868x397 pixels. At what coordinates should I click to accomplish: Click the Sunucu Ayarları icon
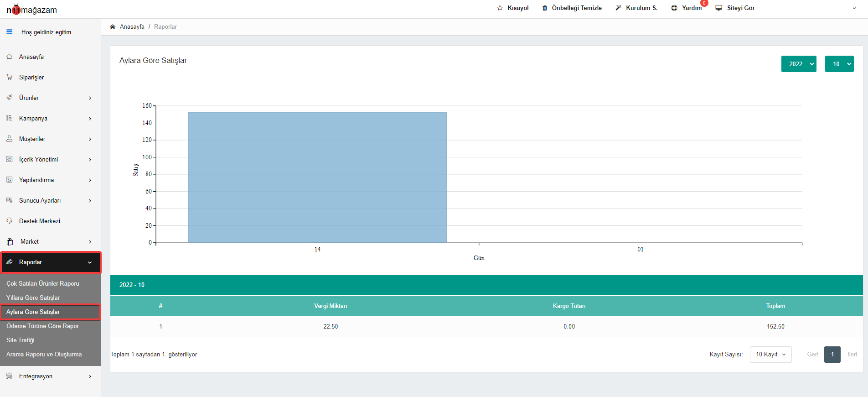pos(9,200)
